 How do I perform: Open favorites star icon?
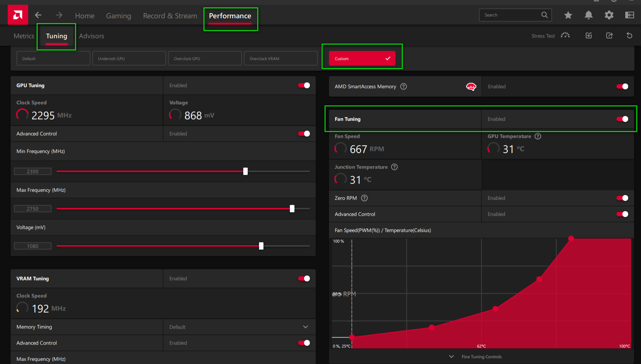coord(568,15)
